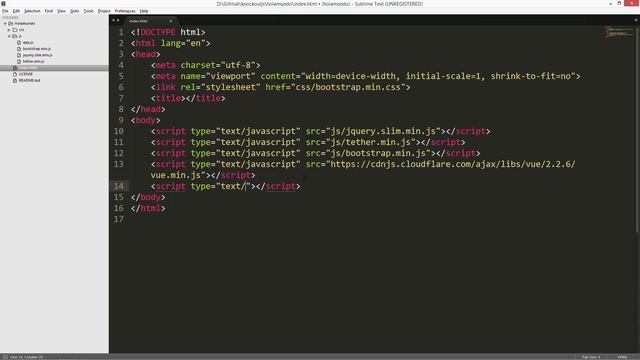The height and width of the screenshot is (360, 640).
Task: Click Line 14, Column status text
Action: point(27,357)
